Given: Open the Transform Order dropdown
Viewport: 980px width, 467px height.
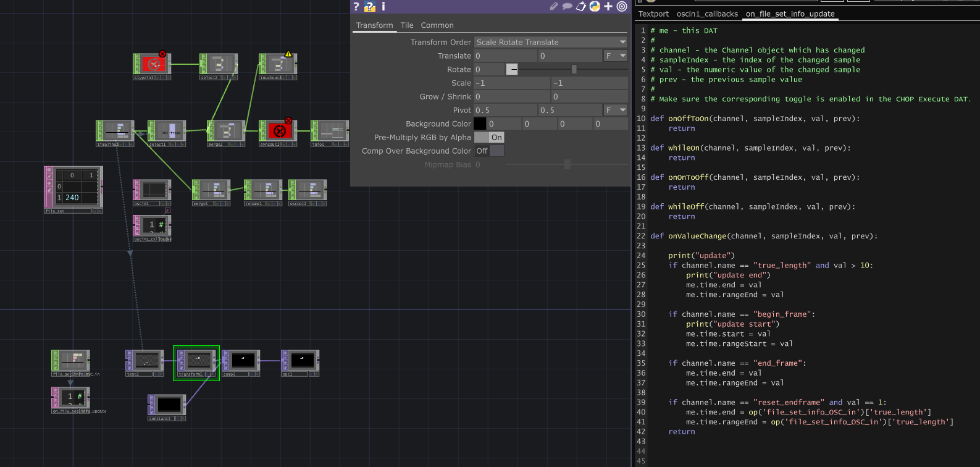Looking at the screenshot, I should click(551, 42).
